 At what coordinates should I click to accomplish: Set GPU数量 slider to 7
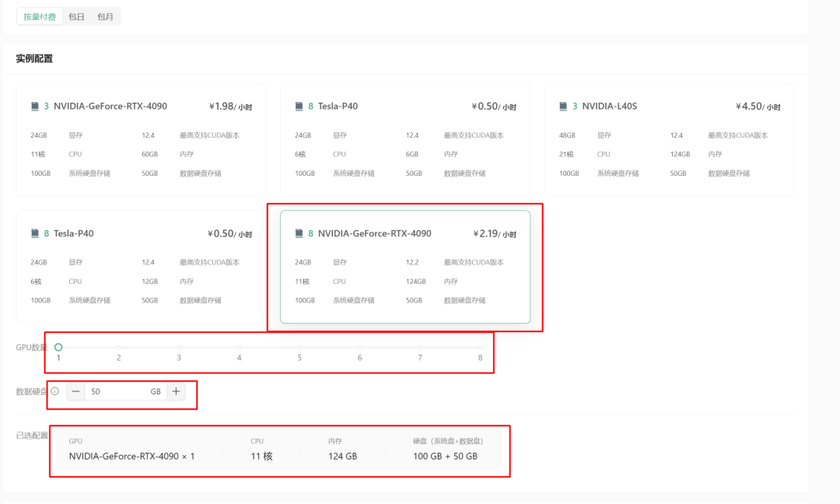pyautogui.click(x=420, y=347)
